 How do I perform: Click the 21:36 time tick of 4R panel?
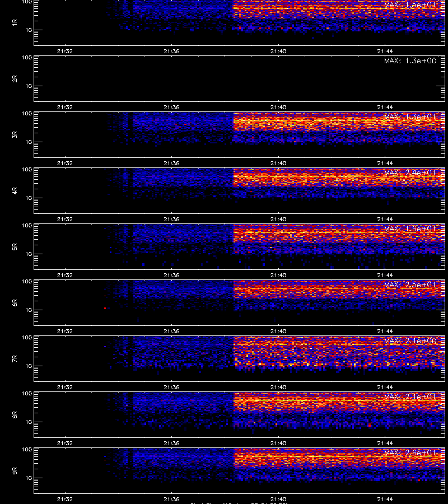click(x=171, y=219)
